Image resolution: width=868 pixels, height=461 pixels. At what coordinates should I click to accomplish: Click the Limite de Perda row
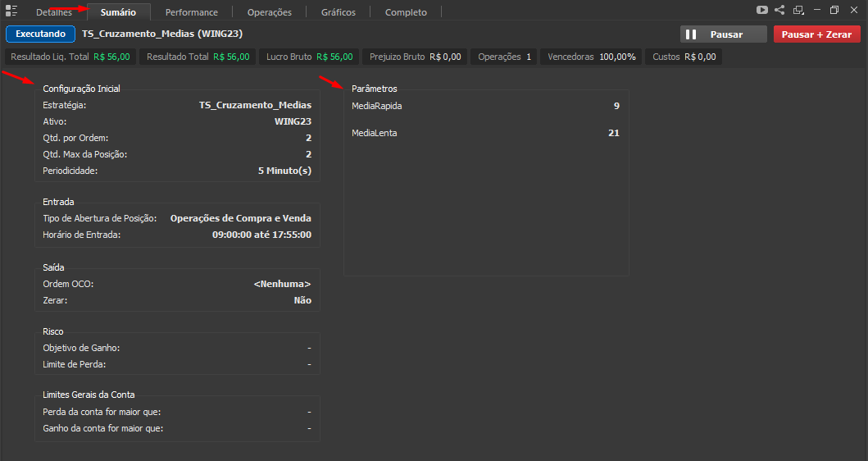pyautogui.click(x=177, y=364)
